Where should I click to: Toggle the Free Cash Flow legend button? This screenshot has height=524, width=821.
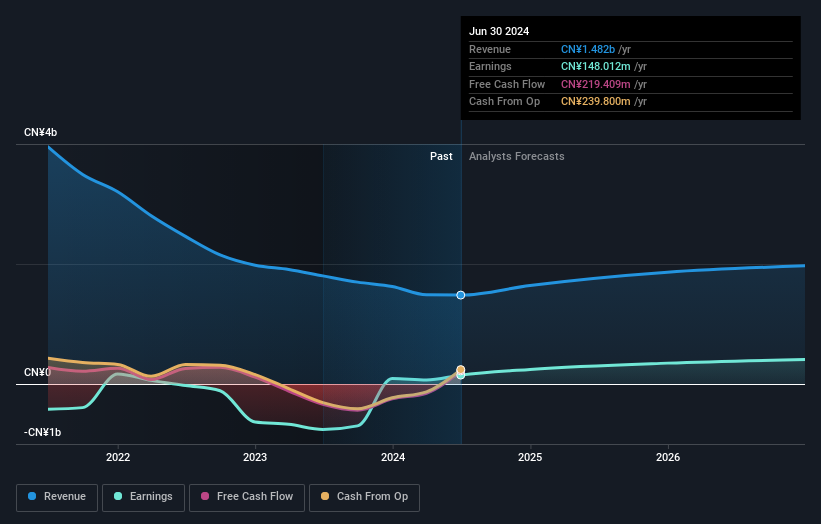click(x=247, y=497)
